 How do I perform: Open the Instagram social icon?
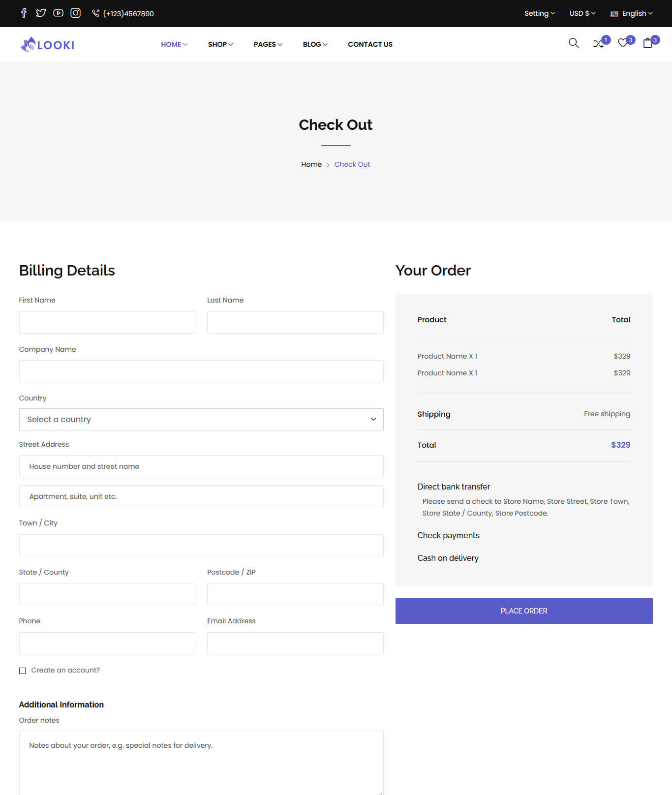click(75, 13)
